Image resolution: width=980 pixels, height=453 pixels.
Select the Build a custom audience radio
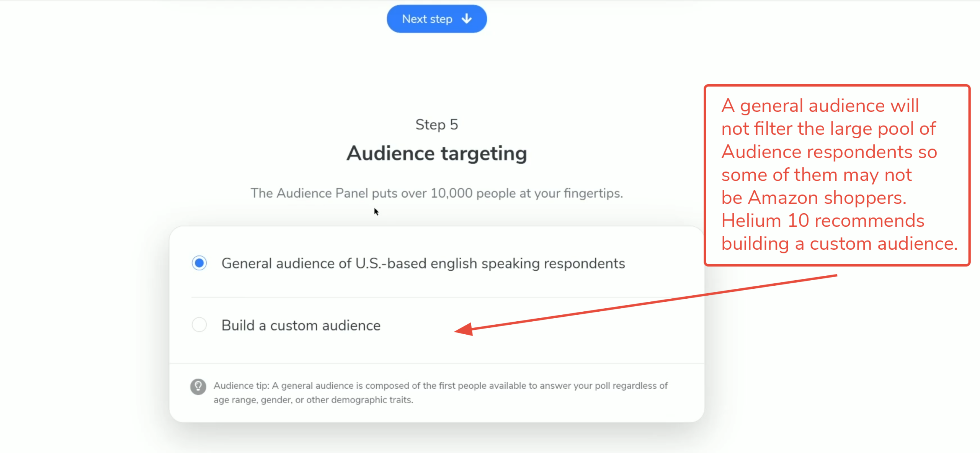click(x=199, y=325)
